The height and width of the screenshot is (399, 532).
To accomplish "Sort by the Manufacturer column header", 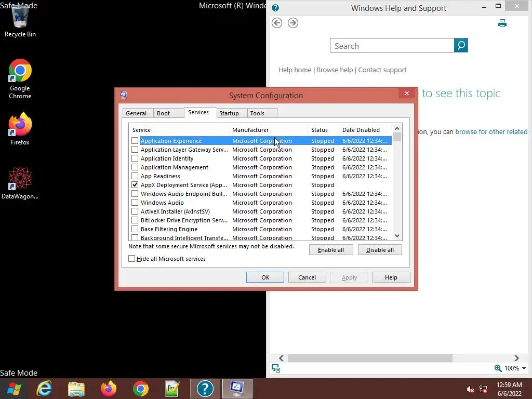I will 269,129.
